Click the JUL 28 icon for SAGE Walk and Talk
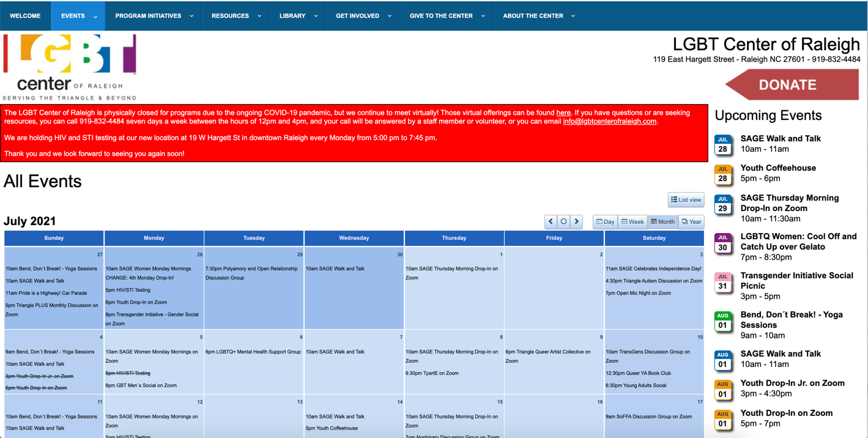 pos(722,145)
